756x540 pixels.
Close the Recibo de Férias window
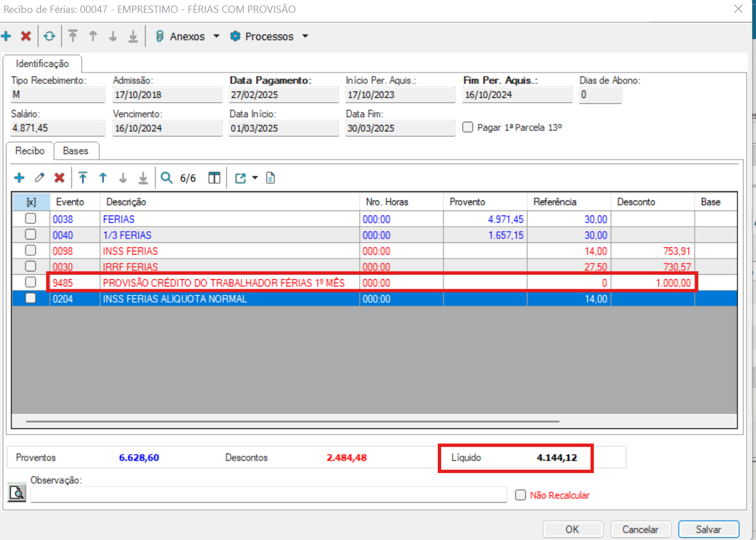[738, 9]
